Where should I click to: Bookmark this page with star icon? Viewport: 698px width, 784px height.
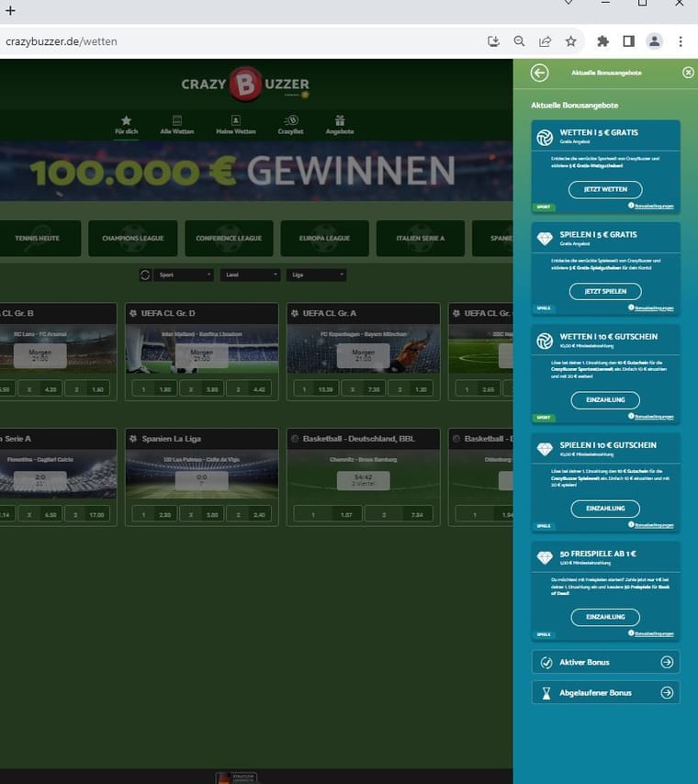(571, 41)
